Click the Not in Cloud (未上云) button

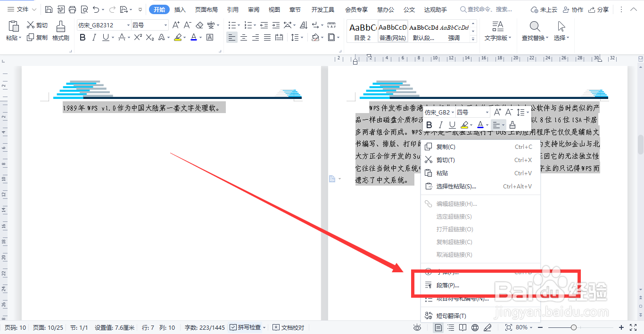pyautogui.click(x=544, y=9)
